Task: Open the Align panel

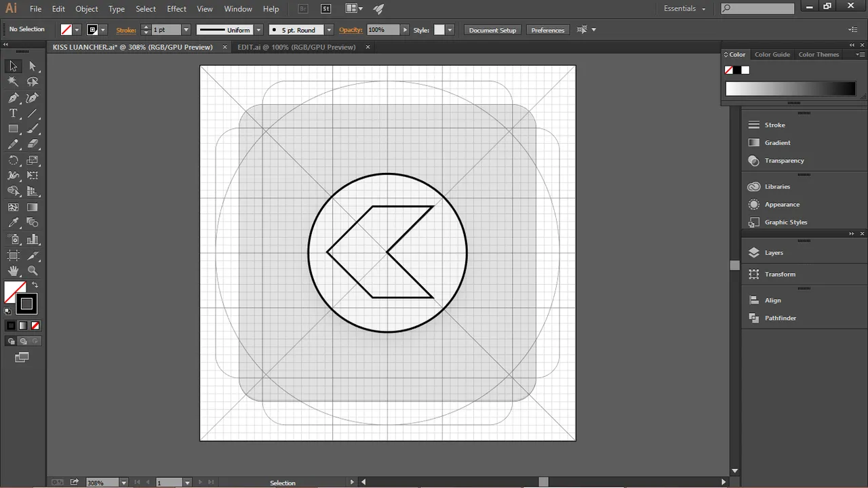Action: coord(772,300)
